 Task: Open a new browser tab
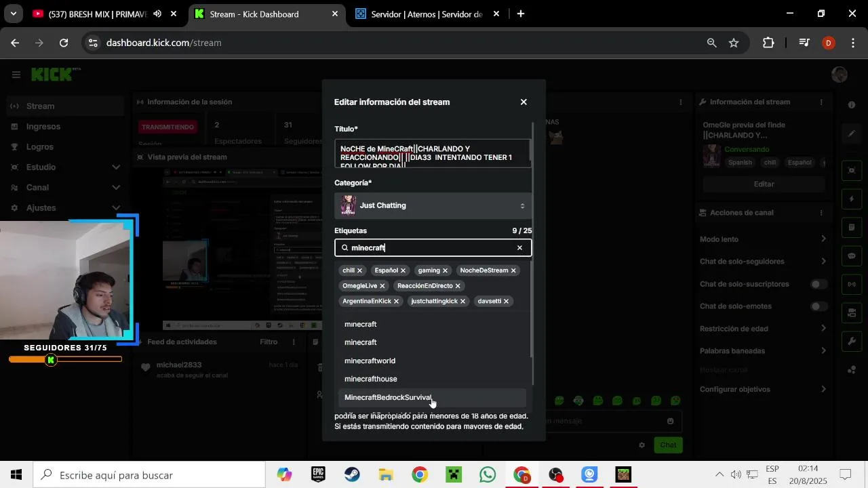(521, 14)
